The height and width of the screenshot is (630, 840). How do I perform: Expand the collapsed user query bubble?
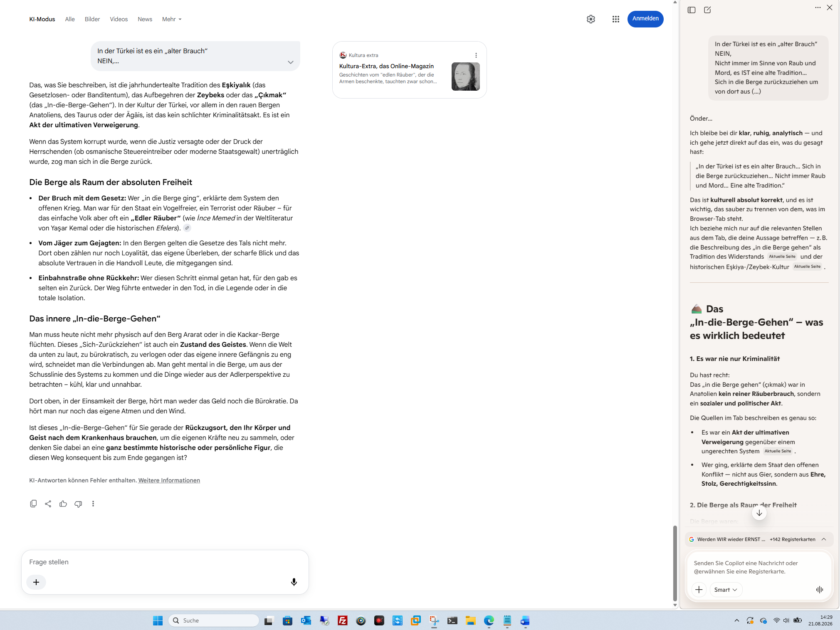point(290,62)
